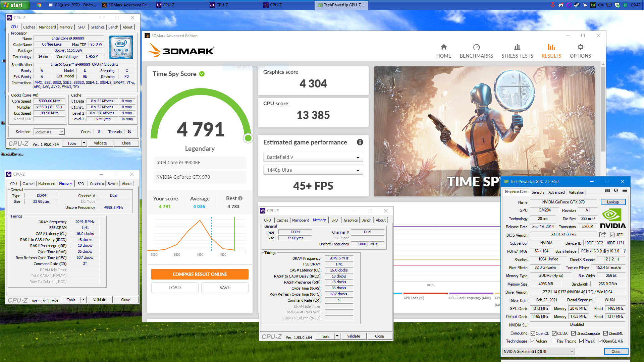The width and height of the screenshot is (644, 362).
Task: Click the volume speaker tray icon
Action: [600, 5]
